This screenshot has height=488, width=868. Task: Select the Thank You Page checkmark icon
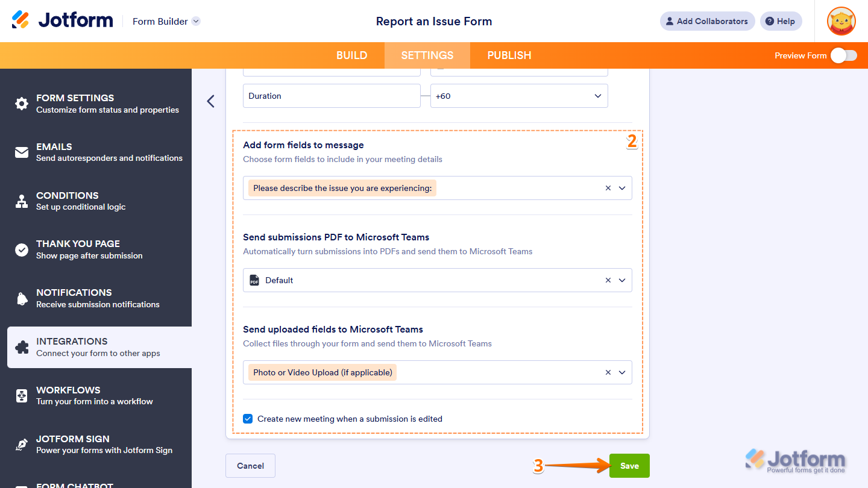point(21,249)
